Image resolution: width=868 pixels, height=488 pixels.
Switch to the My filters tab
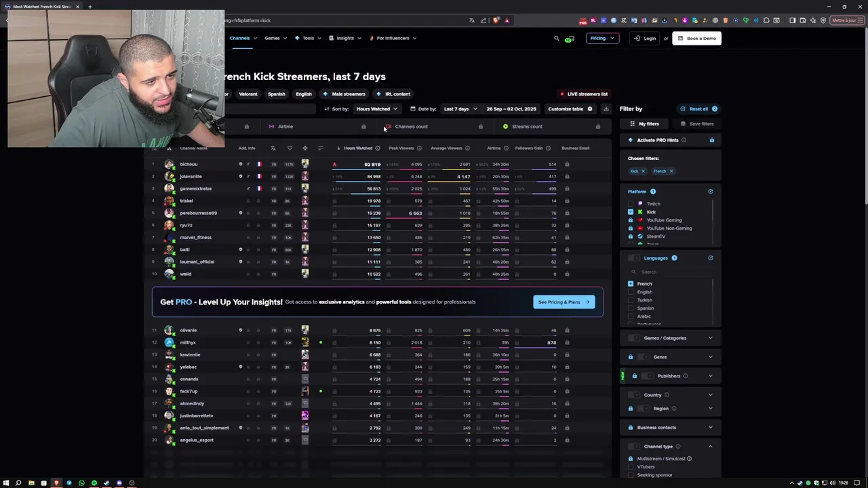[644, 123]
